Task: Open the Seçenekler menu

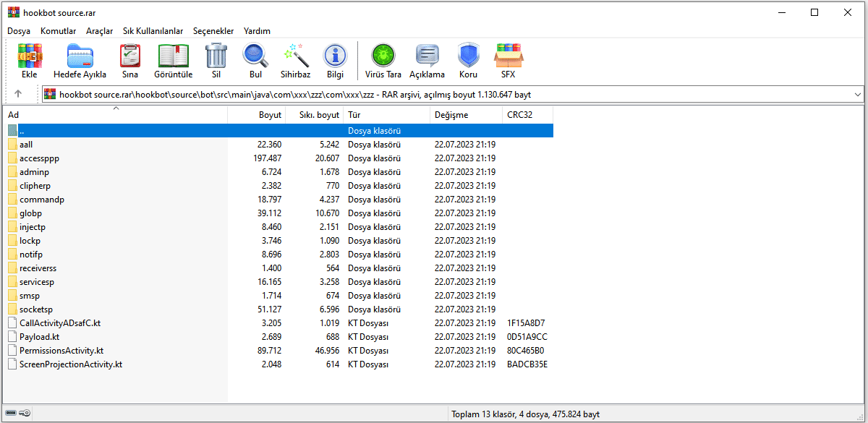Action: pos(213,31)
